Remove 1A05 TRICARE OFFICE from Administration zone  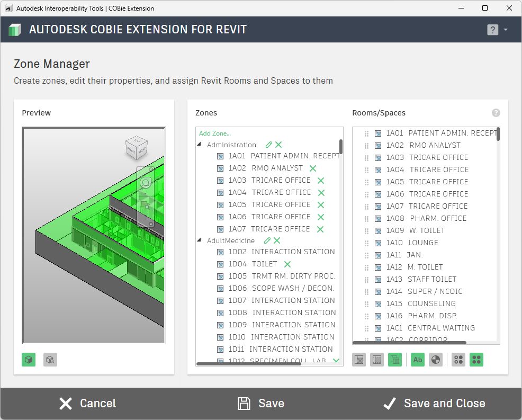click(321, 205)
